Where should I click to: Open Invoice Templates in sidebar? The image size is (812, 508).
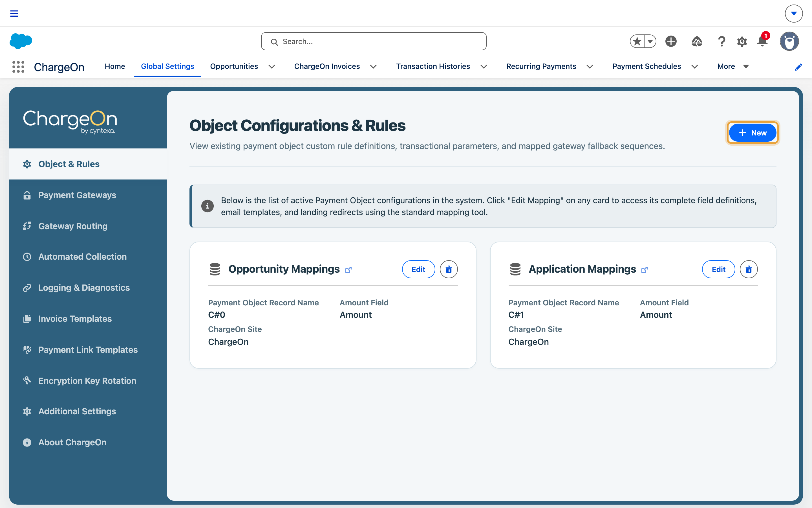pos(88,319)
